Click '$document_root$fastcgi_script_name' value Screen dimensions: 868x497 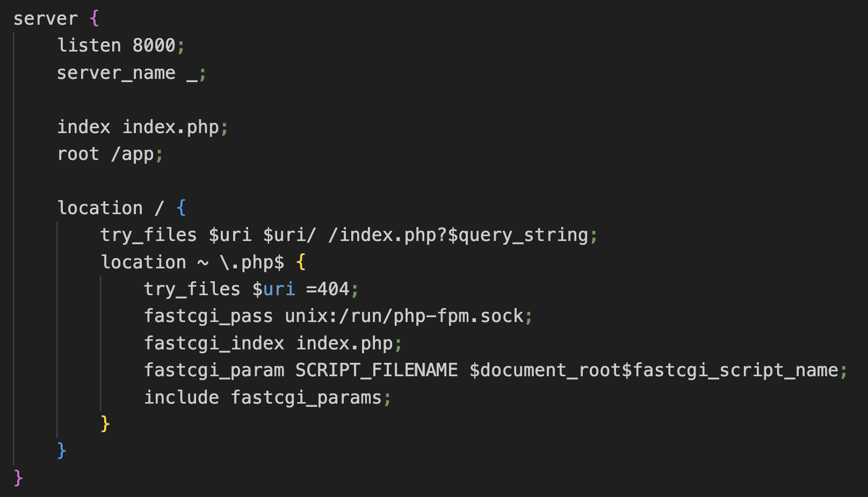click(654, 370)
